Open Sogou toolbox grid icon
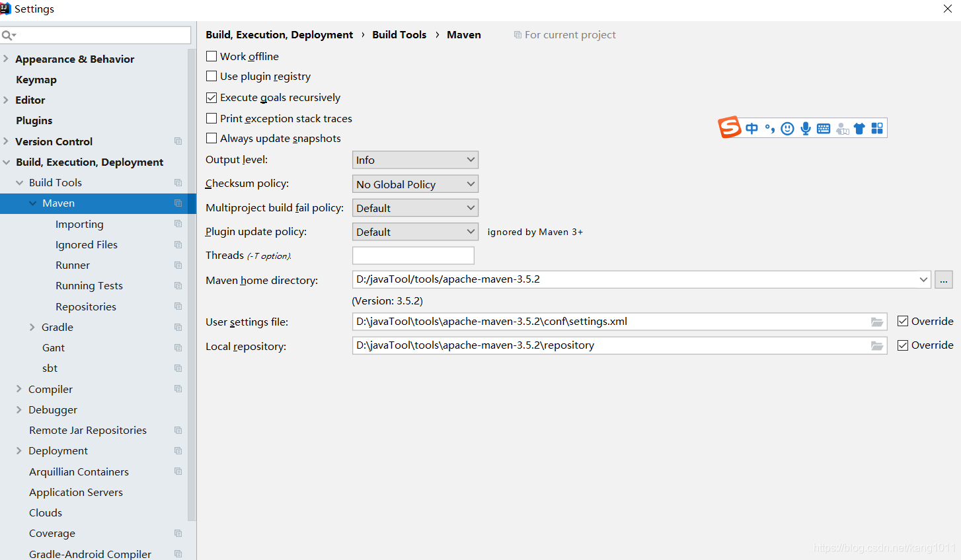This screenshot has width=961, height=560. (877, 128)
